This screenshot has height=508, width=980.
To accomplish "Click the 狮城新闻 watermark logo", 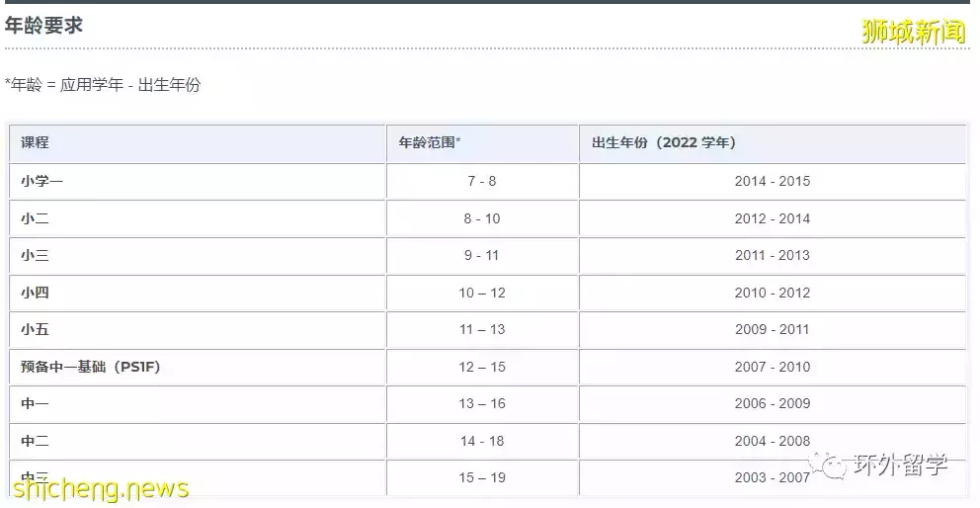I will pyautogui.click(x=912, y=32).
